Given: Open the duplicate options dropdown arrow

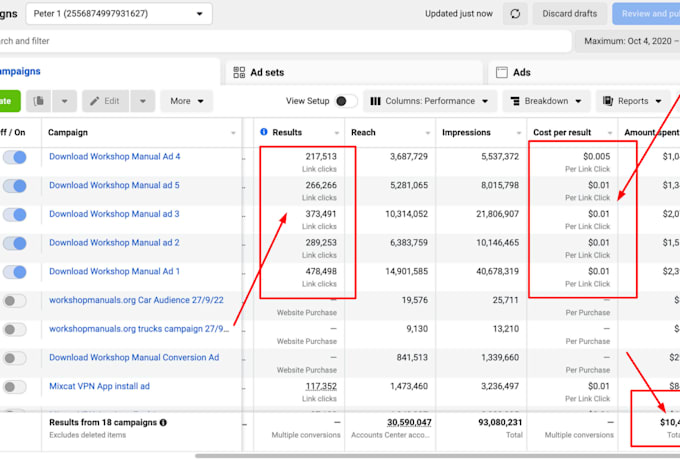Looking at the screenshot, I should tap(64, 101).
